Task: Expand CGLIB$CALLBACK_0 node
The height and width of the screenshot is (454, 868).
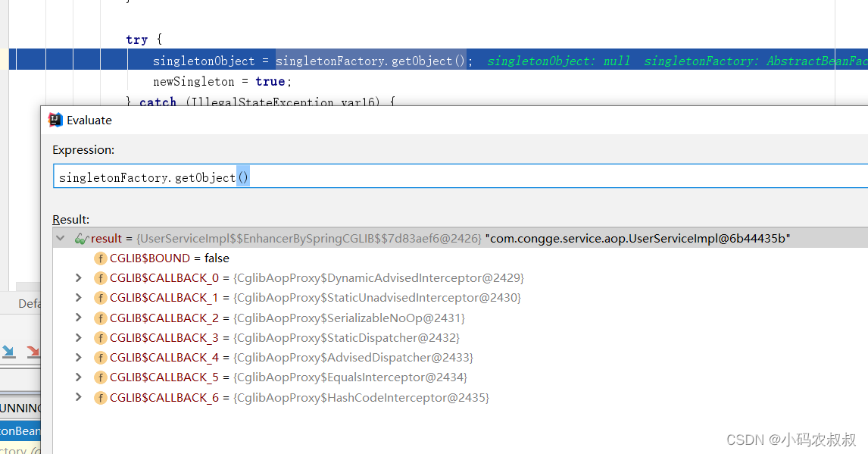Action: pos(79,278)
